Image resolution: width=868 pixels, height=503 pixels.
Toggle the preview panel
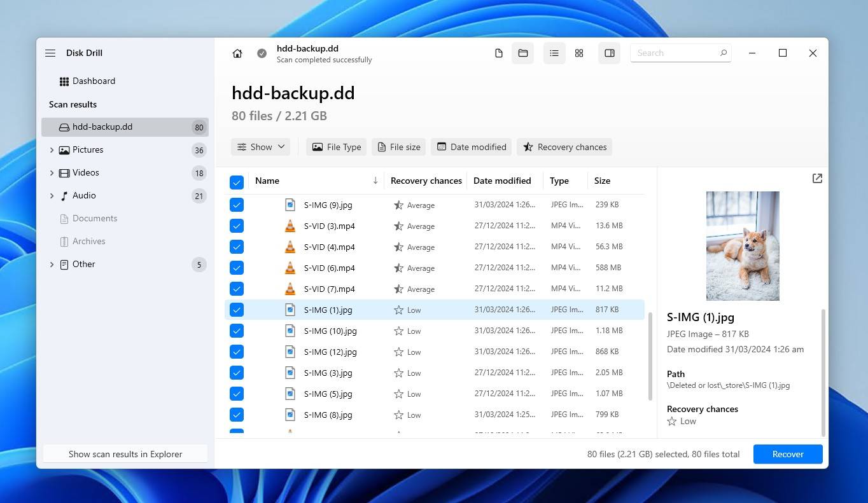coord(608,53)
